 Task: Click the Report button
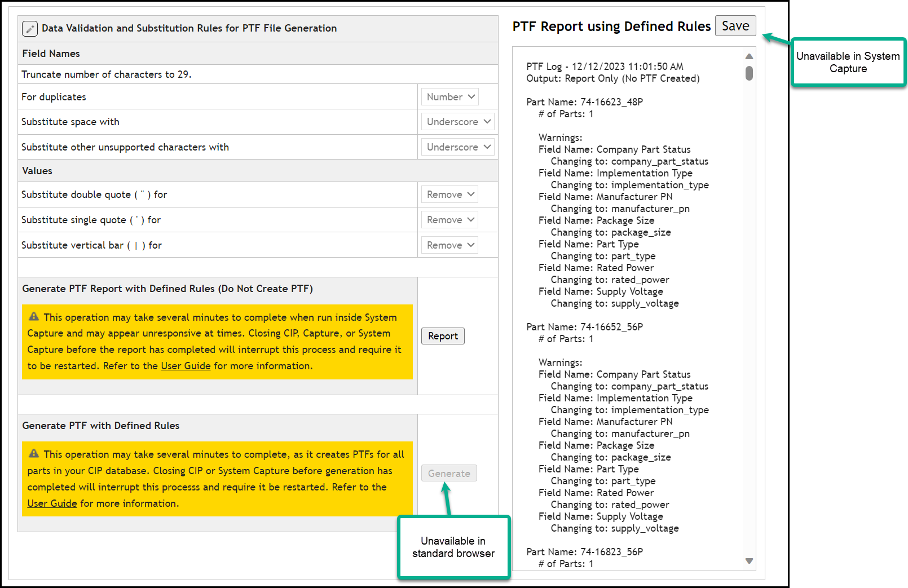[x=443, y=335]
